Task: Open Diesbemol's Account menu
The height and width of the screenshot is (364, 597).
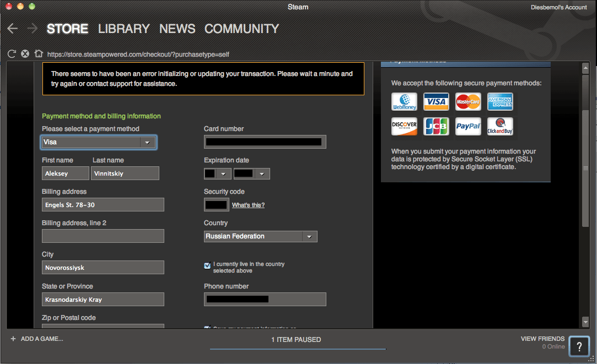Action: (x=559, y=7)
